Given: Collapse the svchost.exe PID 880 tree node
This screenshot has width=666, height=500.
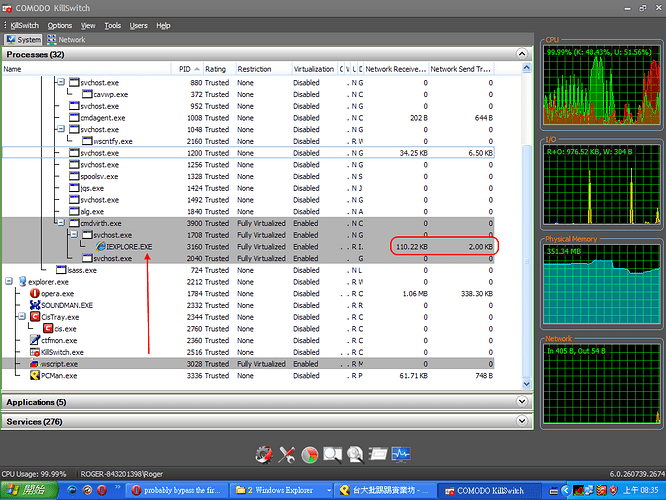Looking at the screenshot, I should tap(61, 82).
